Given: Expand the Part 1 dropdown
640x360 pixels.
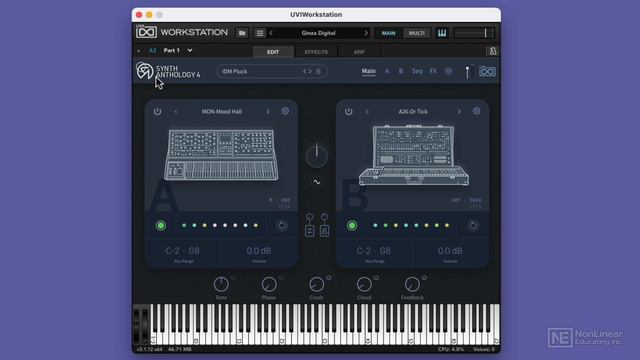Looking at the screenshot, I should (190, 51).
